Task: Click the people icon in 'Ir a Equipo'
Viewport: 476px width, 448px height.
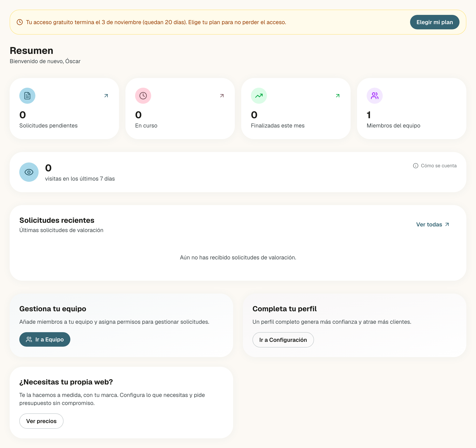Action: click(29, 339)
